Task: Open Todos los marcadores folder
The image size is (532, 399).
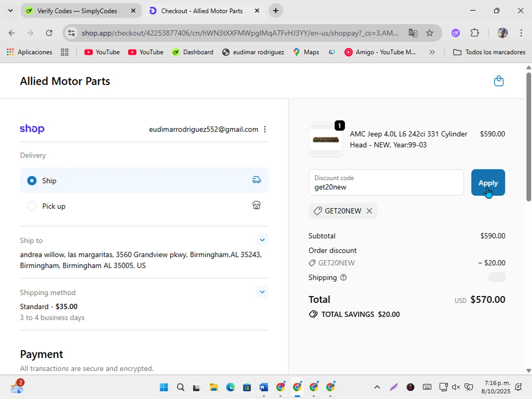Action: (x=489, y=52)
